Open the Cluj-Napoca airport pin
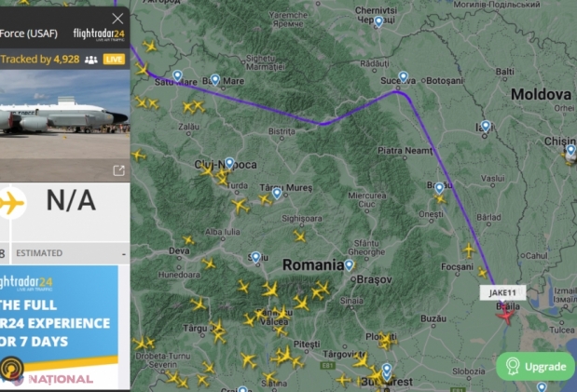The image size is (577, 392). (x=229, y=163)
